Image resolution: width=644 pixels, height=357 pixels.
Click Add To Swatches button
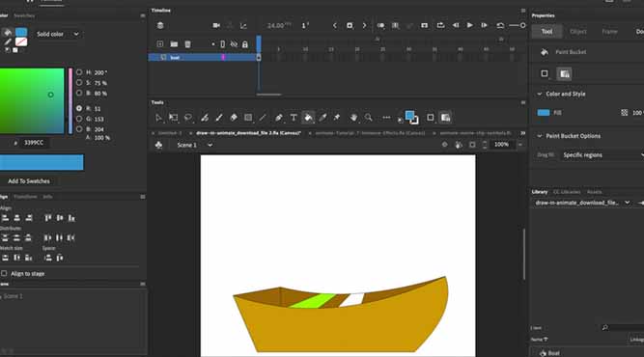coord(29,181)
